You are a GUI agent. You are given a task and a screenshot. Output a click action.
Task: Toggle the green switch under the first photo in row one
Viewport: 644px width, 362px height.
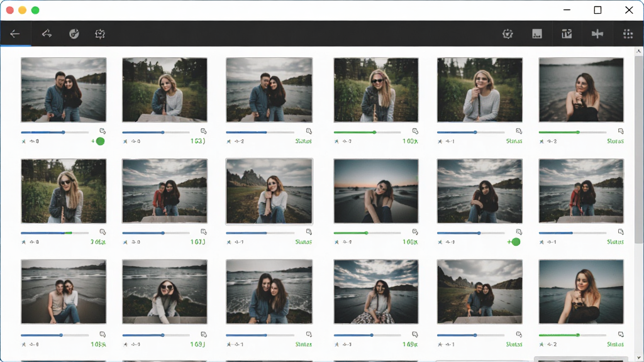pos(100,141)
